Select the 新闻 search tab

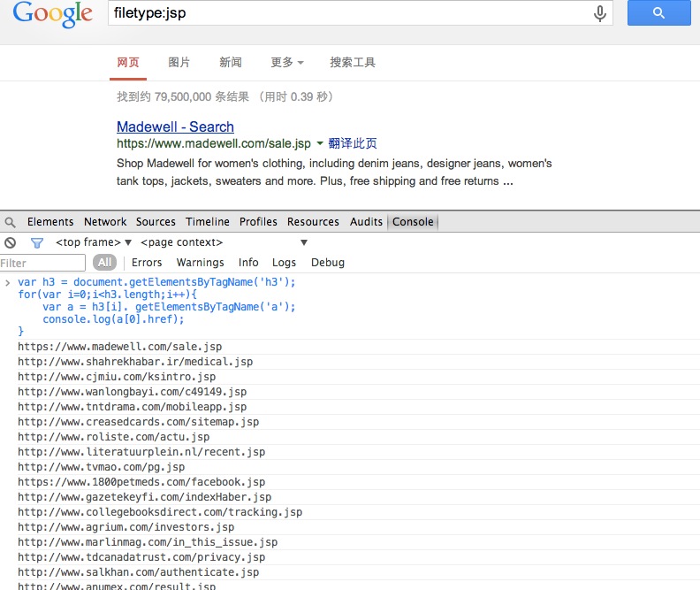[231, 62]
